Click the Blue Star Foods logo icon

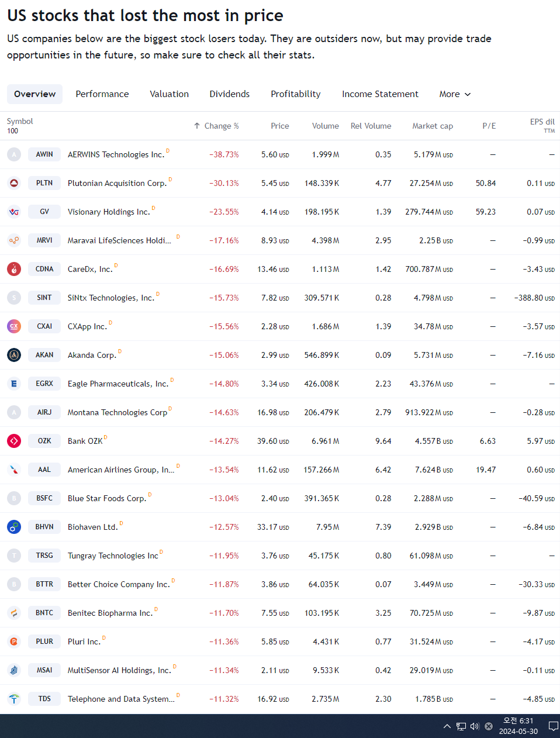[14, 498]
